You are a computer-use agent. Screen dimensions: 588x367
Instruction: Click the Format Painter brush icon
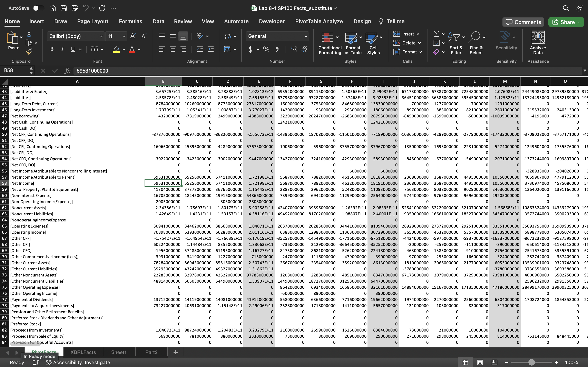[x=29, y=52]
